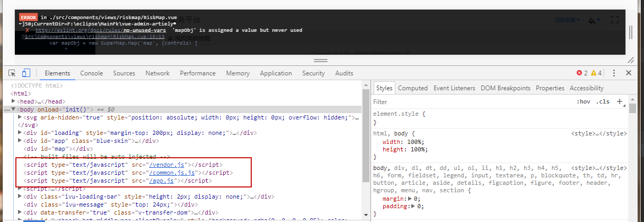The width and height of the screenshot is (644, 222).
Task: Click the three-dot actions next to body element
Action: tap(6, 109)
